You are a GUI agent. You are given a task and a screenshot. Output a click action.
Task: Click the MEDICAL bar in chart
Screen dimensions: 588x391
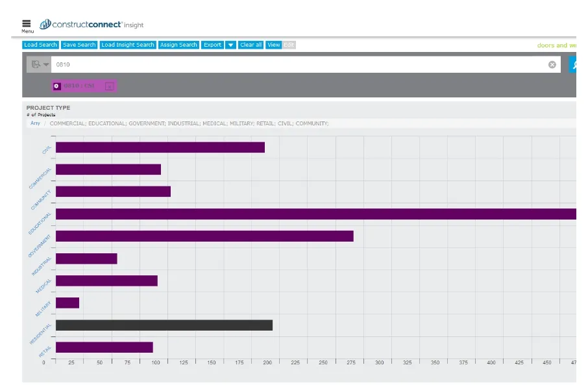tap(106, 281)
